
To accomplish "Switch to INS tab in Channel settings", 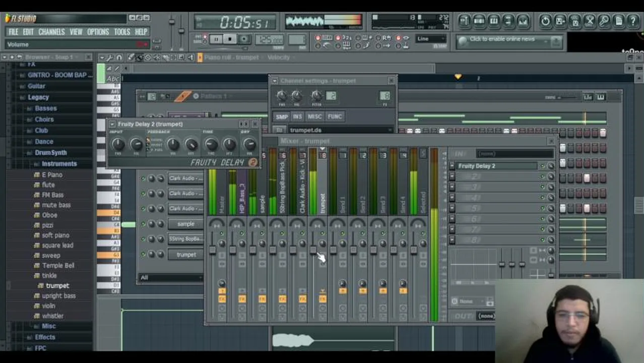I will pos(297,116).
